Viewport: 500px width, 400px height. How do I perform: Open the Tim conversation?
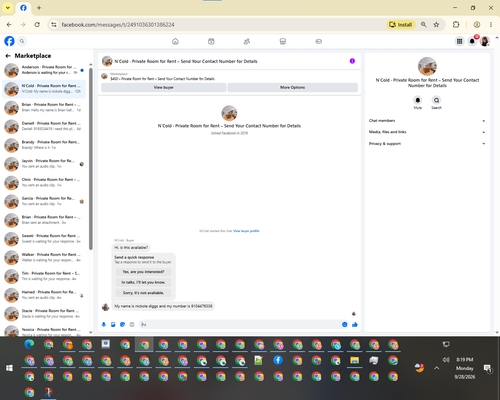[44, 276]
